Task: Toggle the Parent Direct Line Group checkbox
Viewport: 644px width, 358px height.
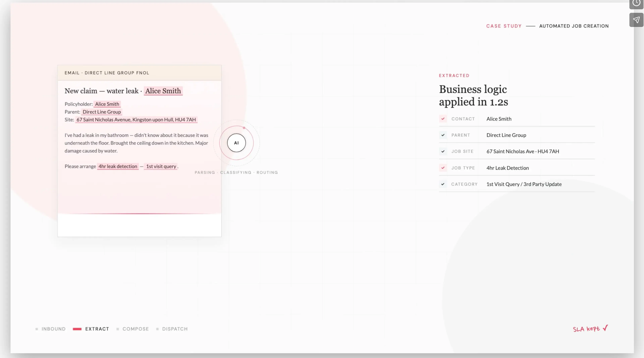Action: (x=443, y=135)
